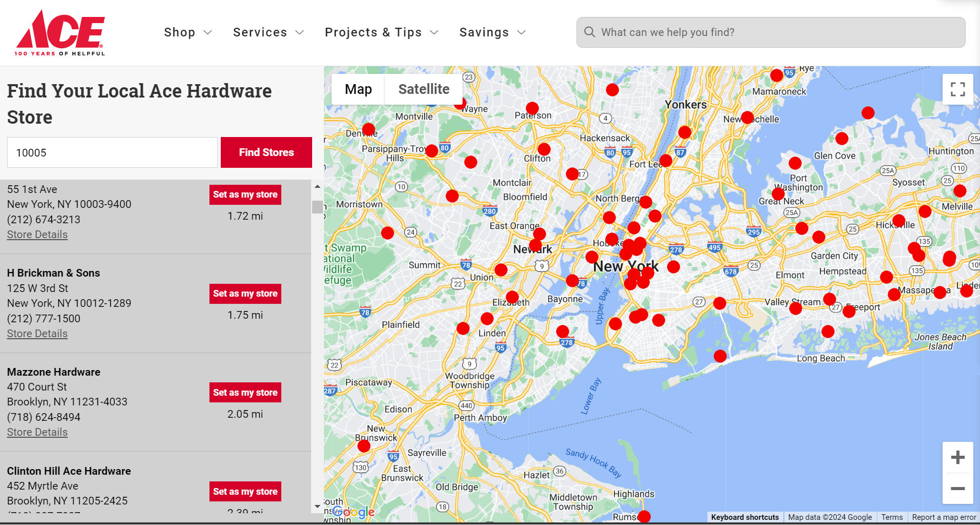Click the Google logo on map
Image resolution: width=980 pixels, height=525 pixels.
[x=354, y=512]
